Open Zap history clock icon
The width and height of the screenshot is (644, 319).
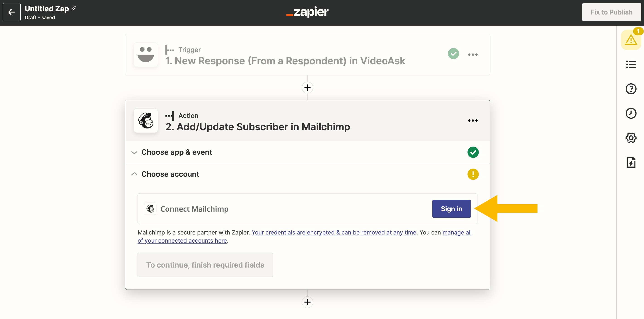click(x=631, y=113)
